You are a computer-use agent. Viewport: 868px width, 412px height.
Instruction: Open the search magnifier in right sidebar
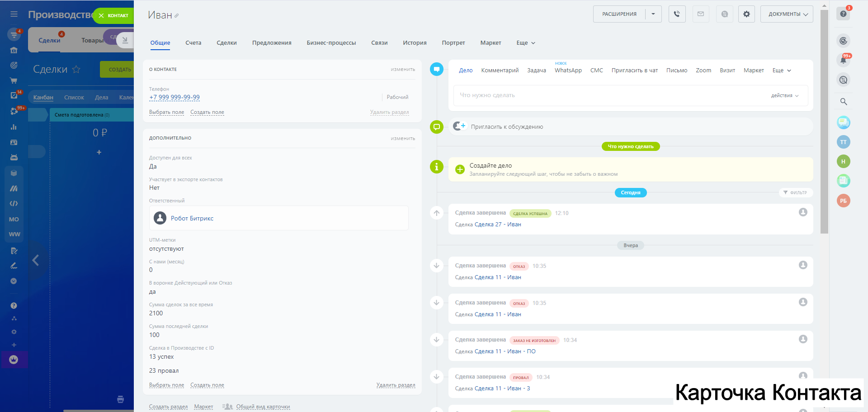pos(843,102)
